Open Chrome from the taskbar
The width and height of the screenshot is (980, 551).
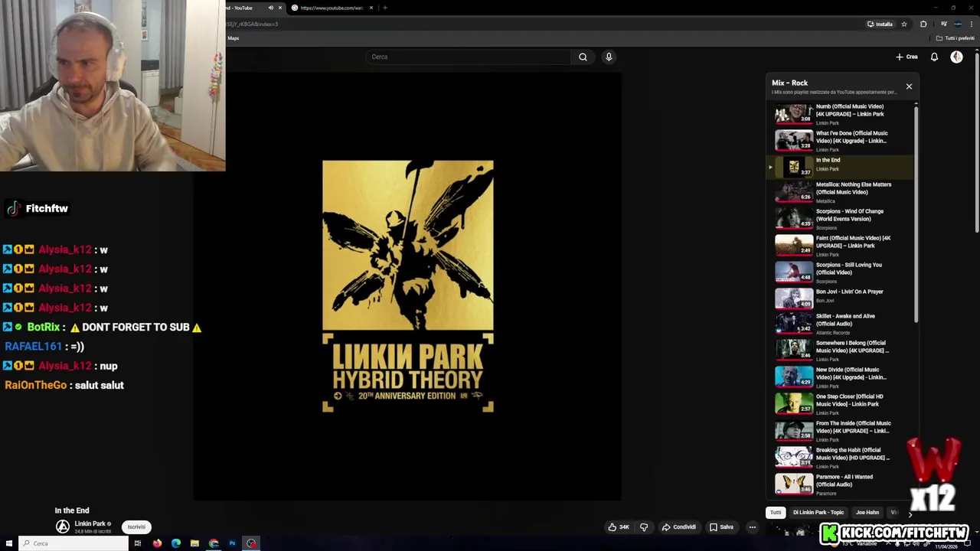click(214, 543)
